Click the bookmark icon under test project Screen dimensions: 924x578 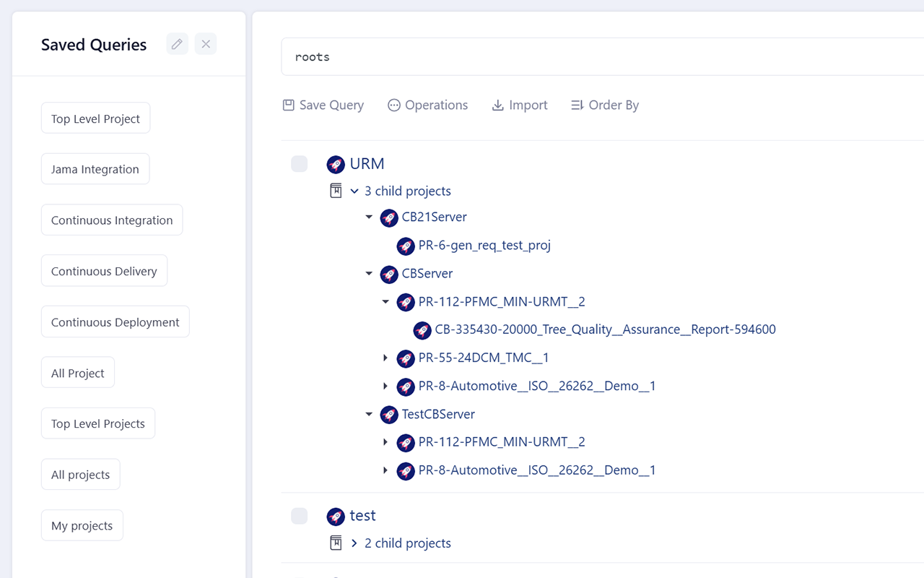click(x=336, y=543)
